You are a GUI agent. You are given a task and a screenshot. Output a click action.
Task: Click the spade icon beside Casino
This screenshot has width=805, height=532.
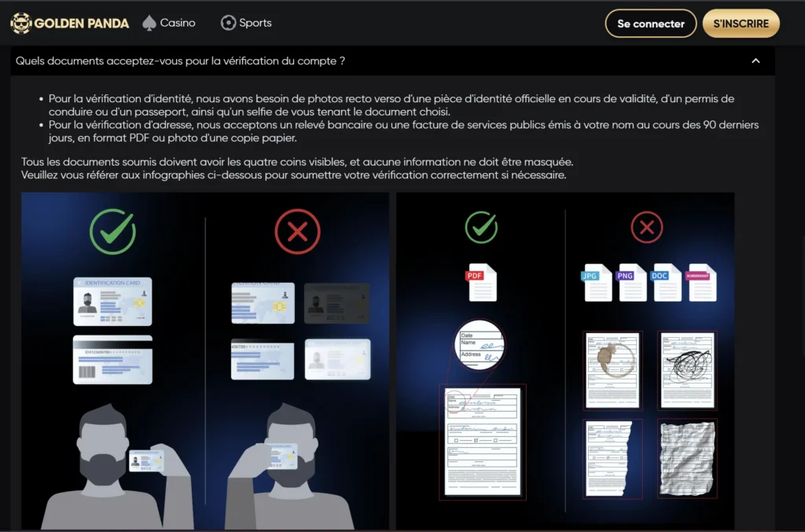(x=149, y=23)
